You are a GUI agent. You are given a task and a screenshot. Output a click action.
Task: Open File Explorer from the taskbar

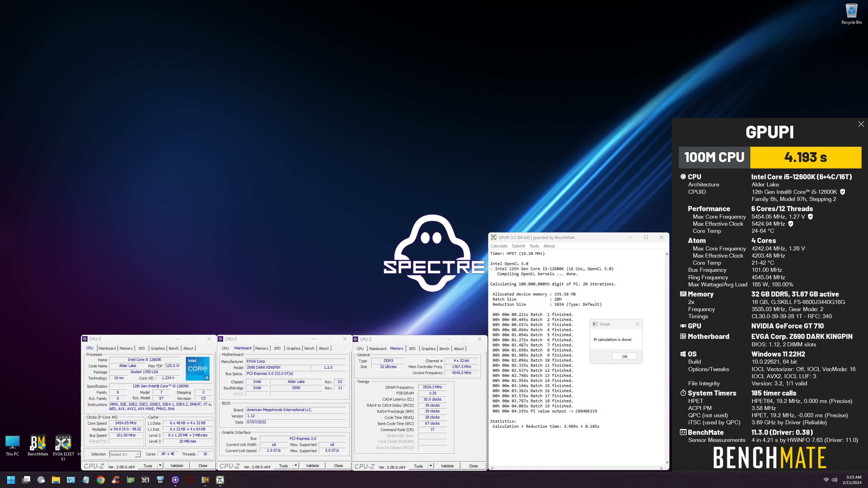(x=56, y=480)
